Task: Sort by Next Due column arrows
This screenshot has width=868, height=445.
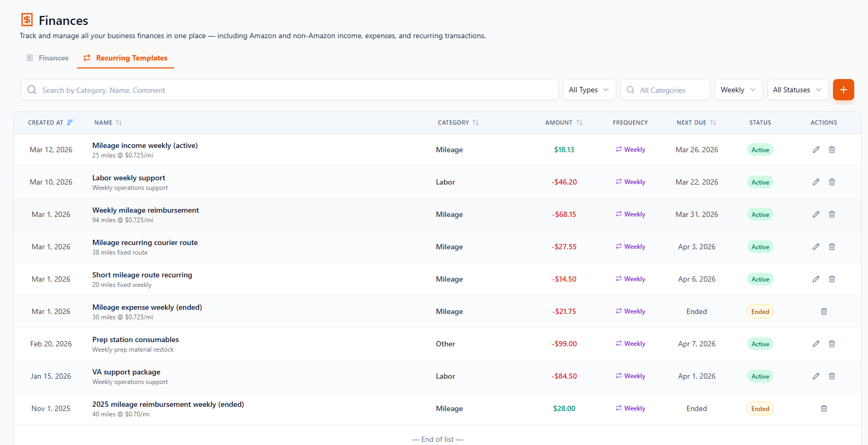Action: coord(713,123)
